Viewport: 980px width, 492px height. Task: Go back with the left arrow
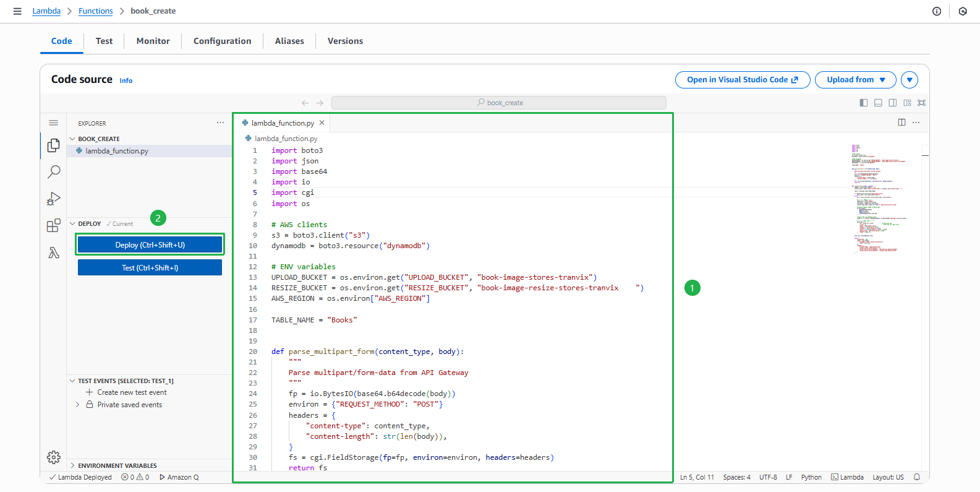pyautogui.click(x=305, y=103)
